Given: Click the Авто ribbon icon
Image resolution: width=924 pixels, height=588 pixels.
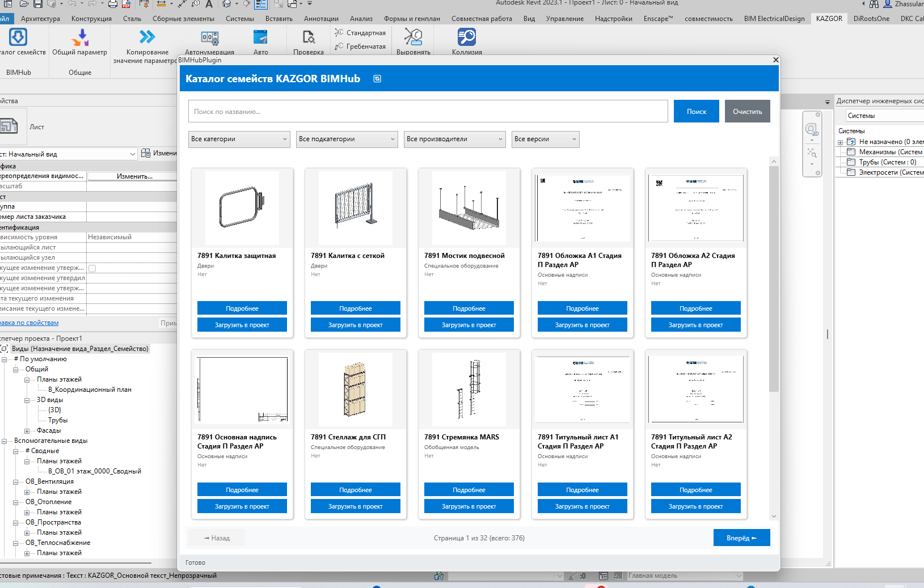Looking at the screenshot, I should click(260, 37).
